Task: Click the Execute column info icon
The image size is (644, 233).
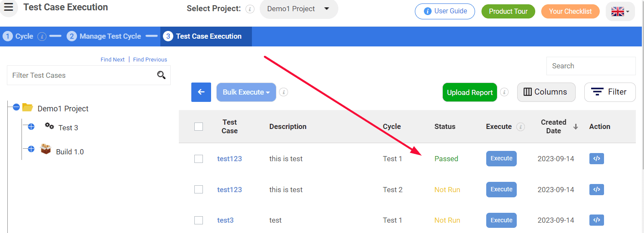Action: (521, 127)
